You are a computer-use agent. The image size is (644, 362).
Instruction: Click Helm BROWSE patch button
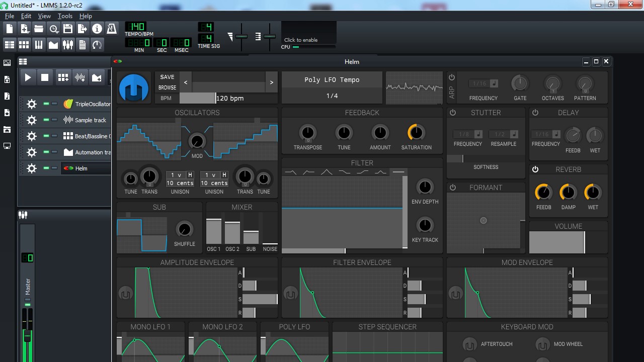pyautogui.click(x=167, y=87)
